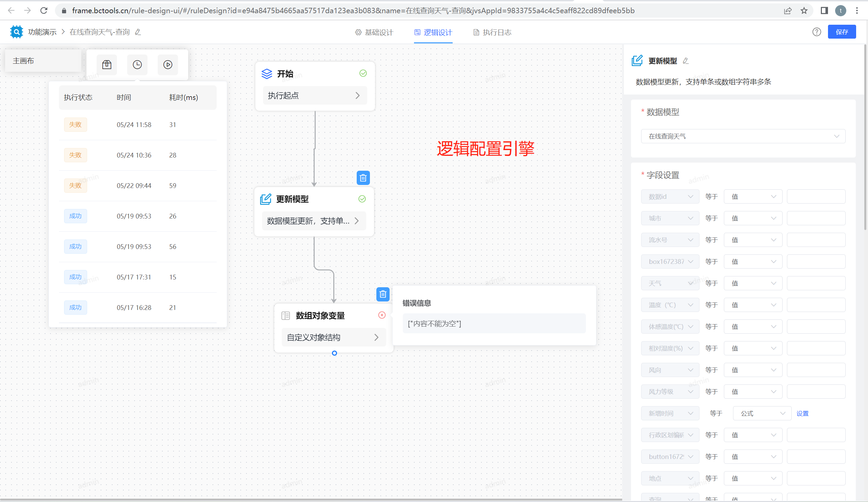The width and height of the screenshot is (868, 502).
Task: Go back in browser history
Action: coord(11,10)
